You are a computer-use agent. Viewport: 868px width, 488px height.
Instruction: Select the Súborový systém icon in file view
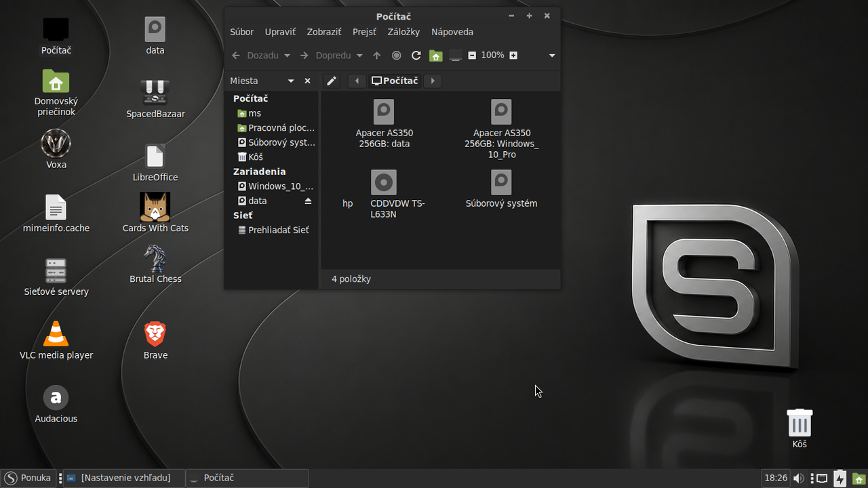(x=502, y=189)
